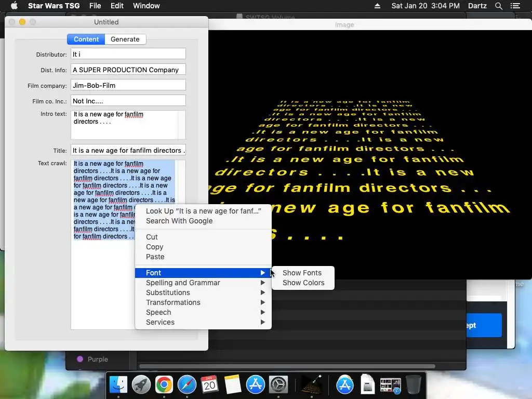
Task: Click the Image window title bar
Action: tap(370, 24)
